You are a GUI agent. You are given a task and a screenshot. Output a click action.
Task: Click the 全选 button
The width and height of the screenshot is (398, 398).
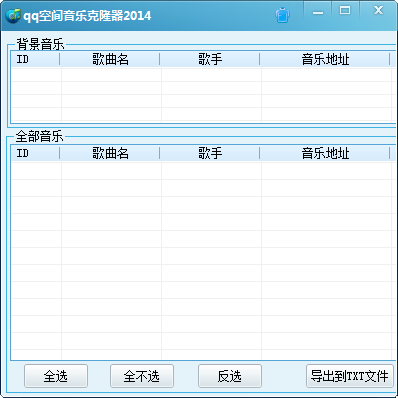56,376
